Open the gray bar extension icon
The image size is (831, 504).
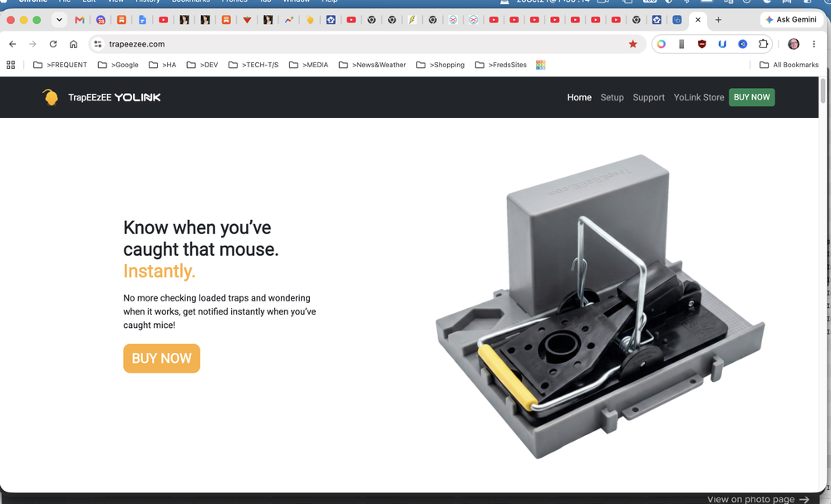click(x=681, y=44)
